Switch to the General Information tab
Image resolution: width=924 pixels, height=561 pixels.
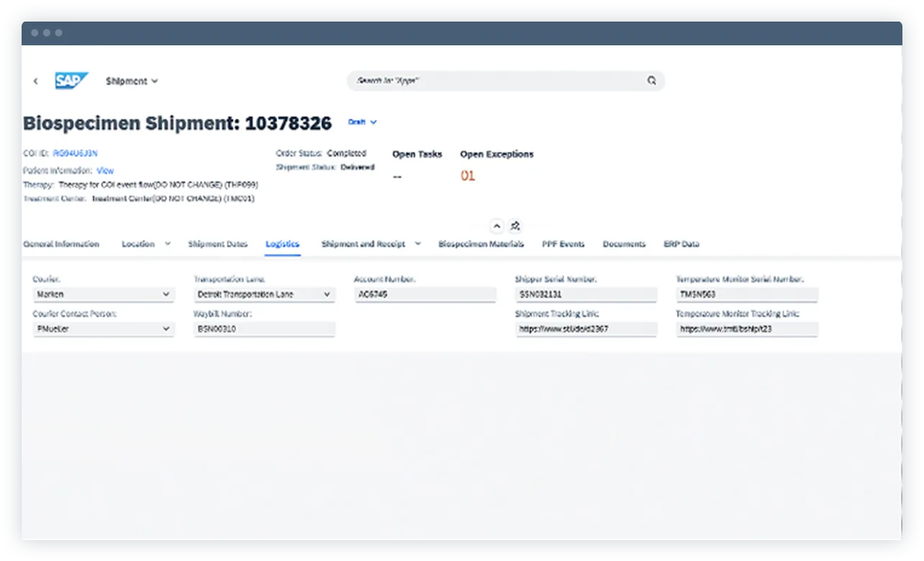coord(63,244)
